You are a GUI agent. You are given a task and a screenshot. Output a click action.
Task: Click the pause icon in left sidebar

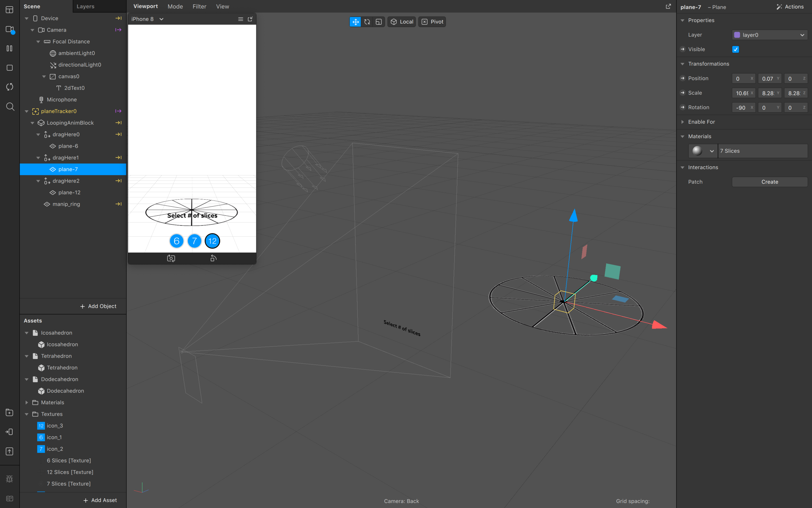point(10,48)
